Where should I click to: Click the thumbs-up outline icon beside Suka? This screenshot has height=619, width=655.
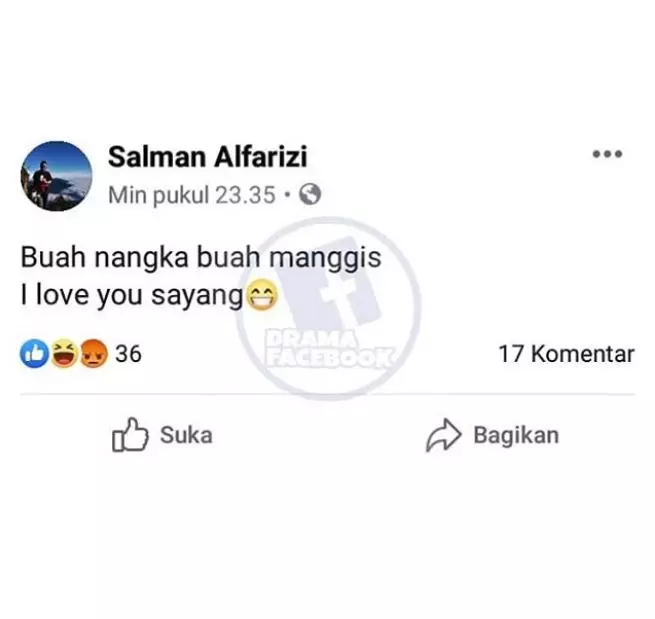coord(130,435)
